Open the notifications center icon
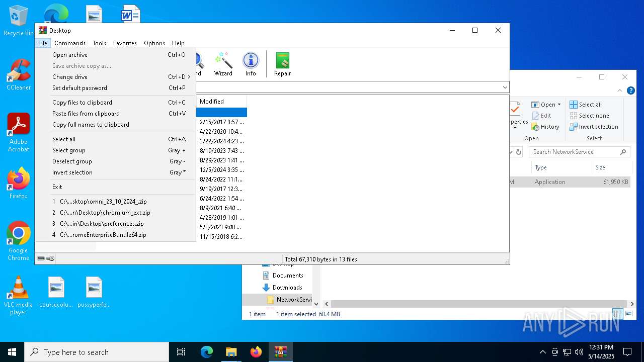644x362 pixels. point(627,352)
